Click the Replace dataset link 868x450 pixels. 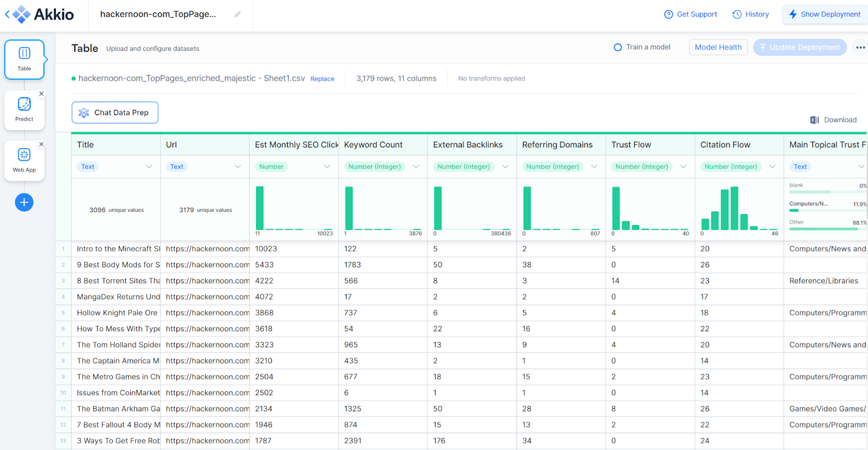coord(322,79)
